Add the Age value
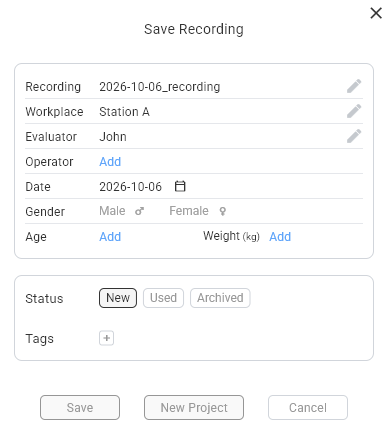Screen dimensions: 388x437 pyautogui.click(x=110, y=237)
